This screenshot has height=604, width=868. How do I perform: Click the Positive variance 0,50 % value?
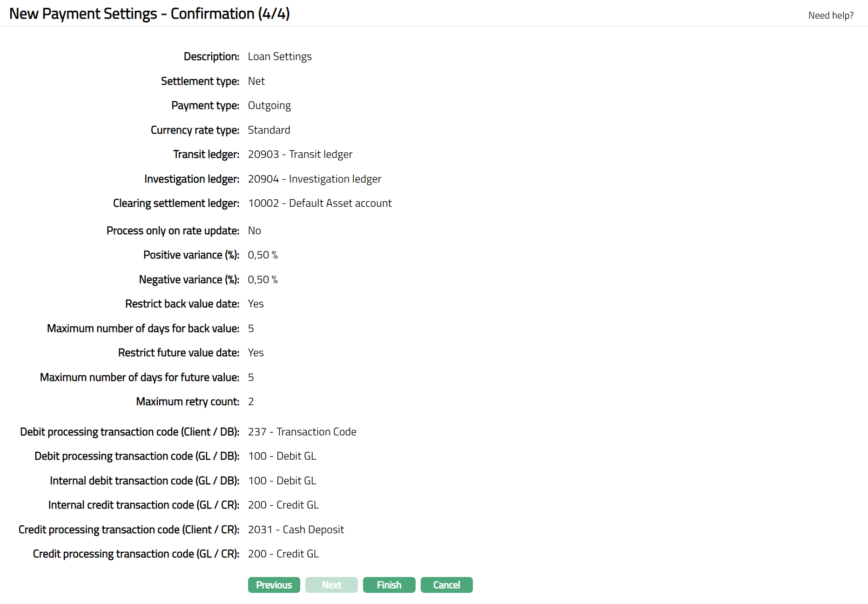(262, 255)
